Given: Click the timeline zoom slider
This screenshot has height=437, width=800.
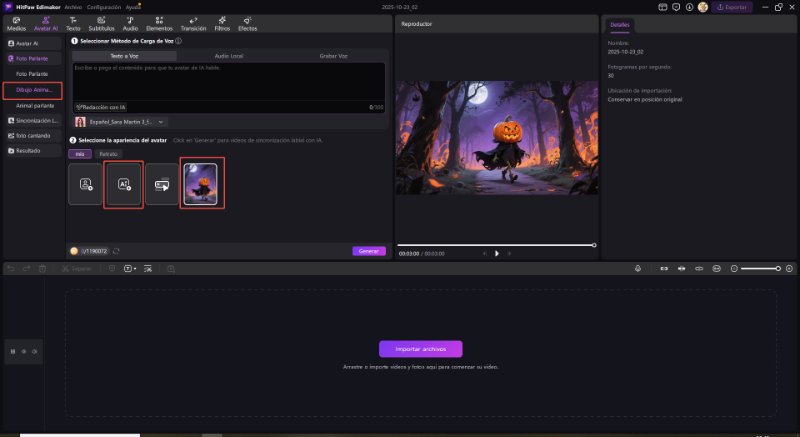Looking at the screenshot, I should (x=760, y=268).
